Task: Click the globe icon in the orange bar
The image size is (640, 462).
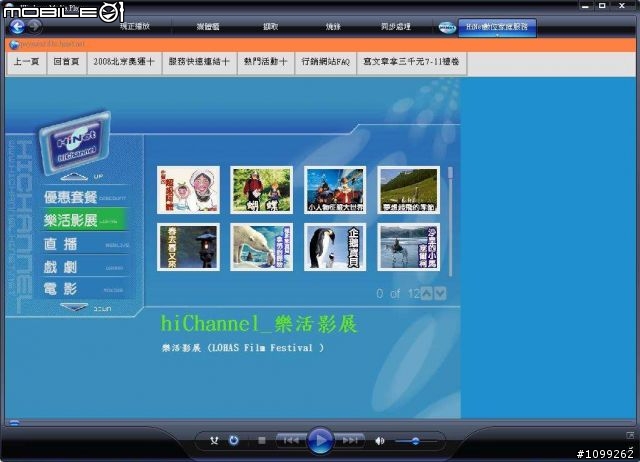Action: pyautogui.click(x=14, y=44)
